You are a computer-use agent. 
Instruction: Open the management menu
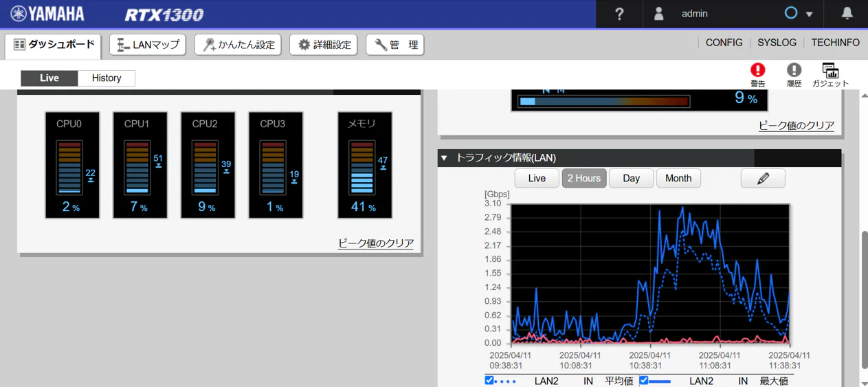(395, 45)
